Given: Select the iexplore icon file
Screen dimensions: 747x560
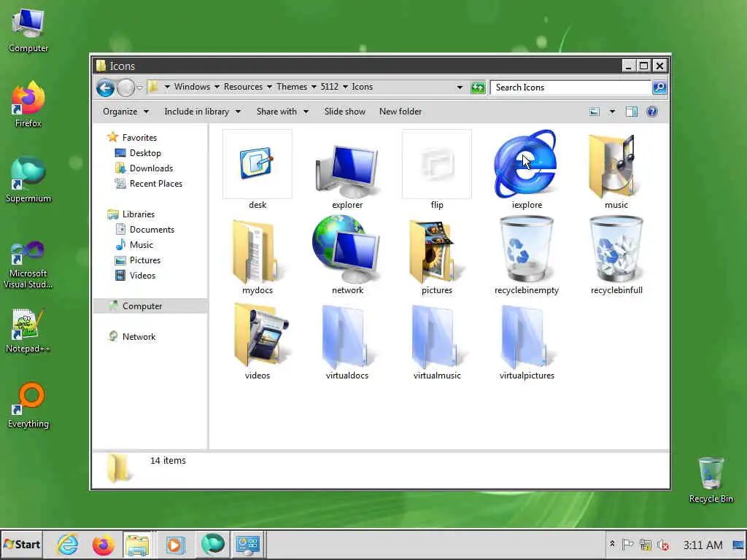Looking at the screenshot, I should coord(526,164).
